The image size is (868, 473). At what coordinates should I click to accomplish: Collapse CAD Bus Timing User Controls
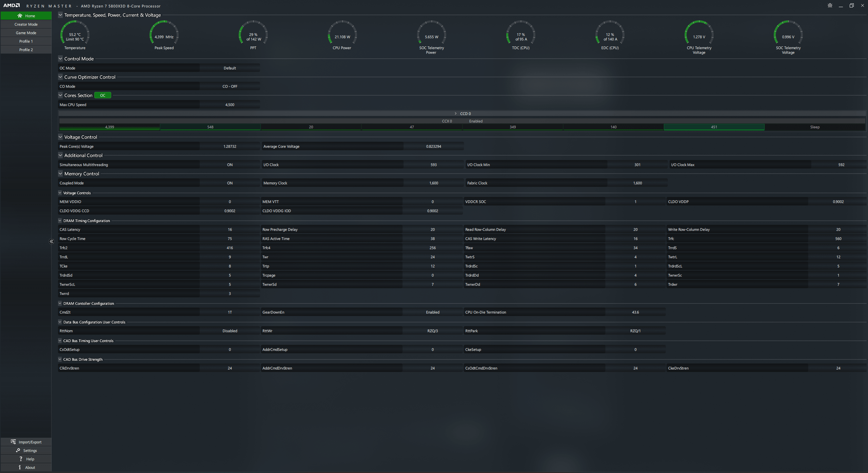pyautogui.click(x=60, y=341)
